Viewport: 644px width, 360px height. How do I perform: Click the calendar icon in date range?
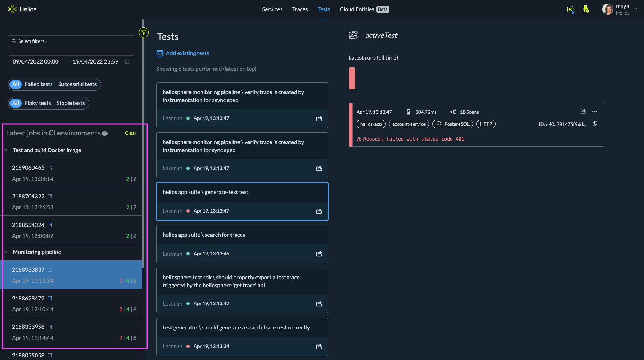tap(127, 62)
